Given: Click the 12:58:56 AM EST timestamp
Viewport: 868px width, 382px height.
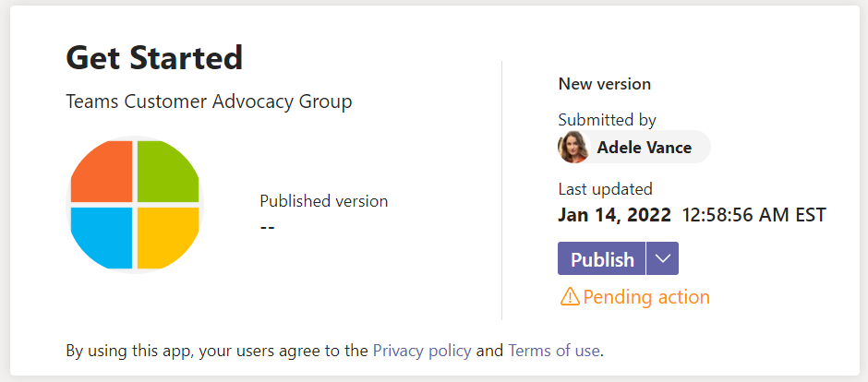Looking at the screenshot, I should pyautogui.click(x=754, y=214).
